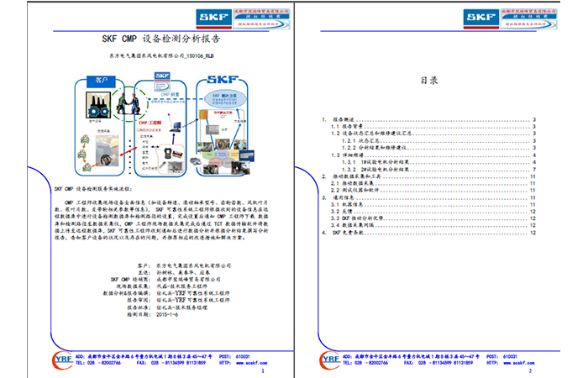588x378 pixels.
Task: Click the '目录' heading on page 2
Action: (428, 81)
